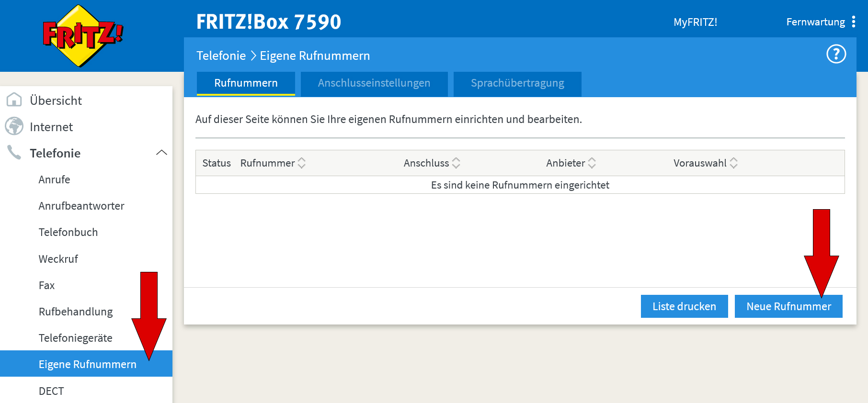This screenshot has width=868, height=403.
Task: Click the Übersicht house icon
Action: pos(14,100)
